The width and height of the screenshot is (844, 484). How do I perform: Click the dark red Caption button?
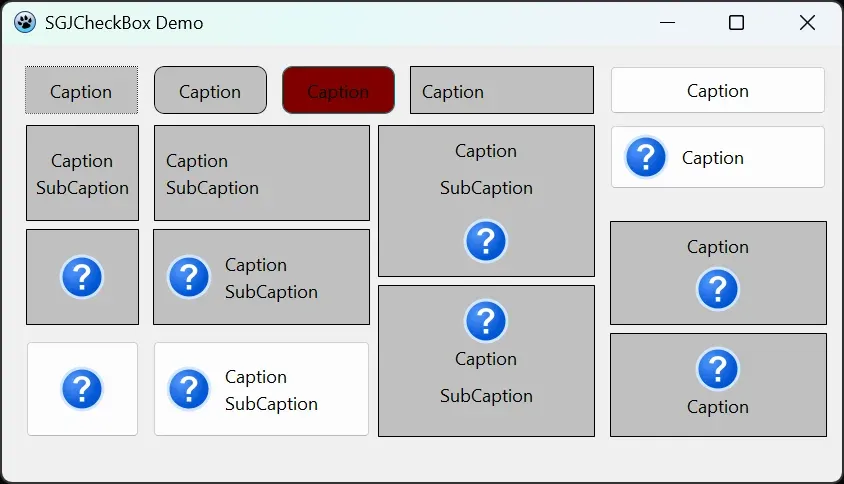coord(338,91)
